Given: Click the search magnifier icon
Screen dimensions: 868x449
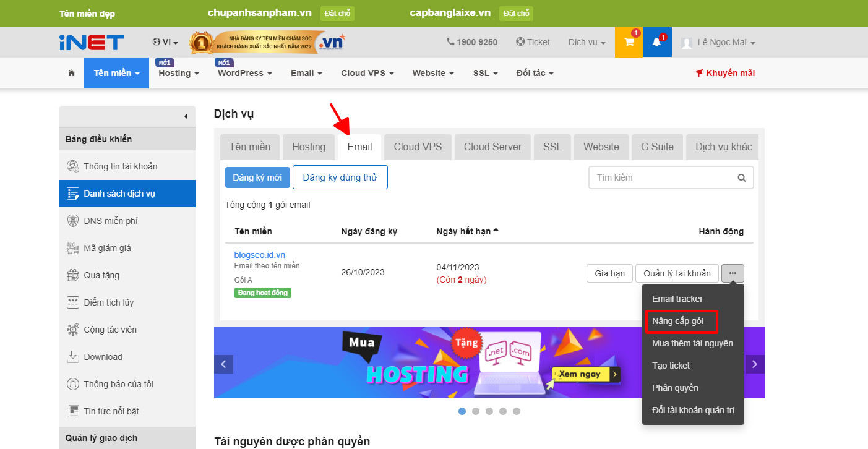Looking at the screenshot, I should [x=742, y=177].
